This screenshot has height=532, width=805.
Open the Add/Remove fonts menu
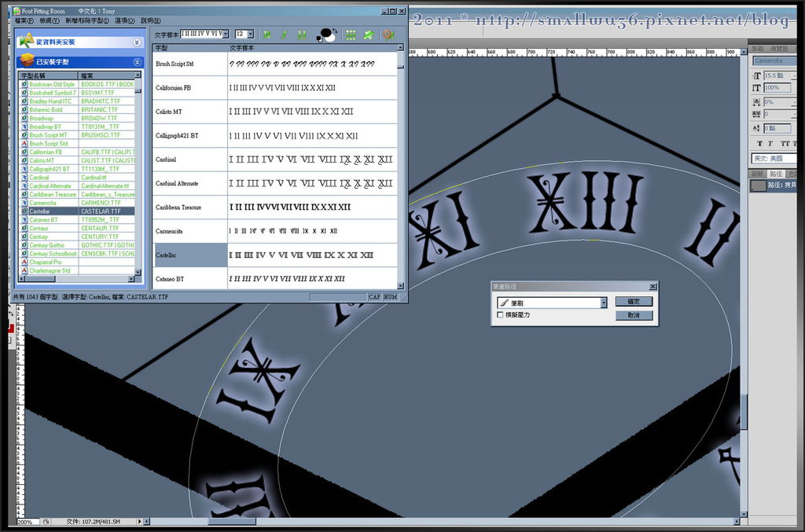pyautogui.click(x=86, y=20)
